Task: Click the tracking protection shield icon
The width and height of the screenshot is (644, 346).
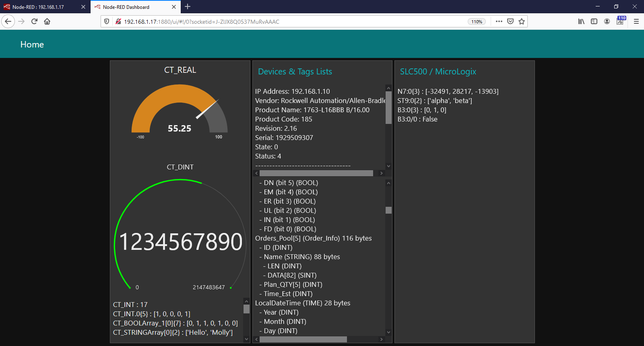Action: (107, 21)
